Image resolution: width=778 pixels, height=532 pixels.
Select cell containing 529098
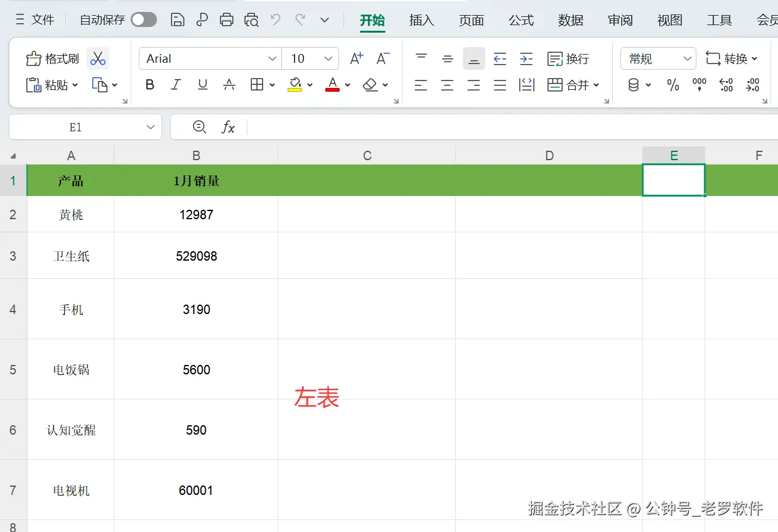[x=196, y=256]
